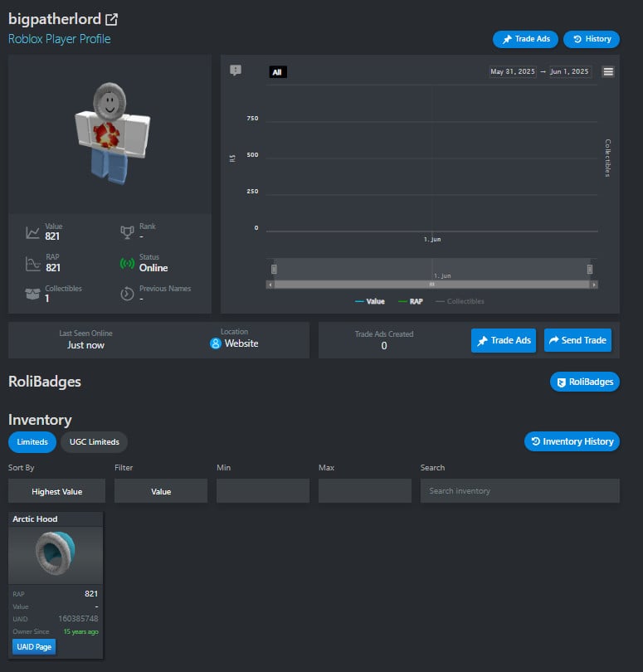
Task: Click the Value line-chart icon
Action: tap(32, 232)
